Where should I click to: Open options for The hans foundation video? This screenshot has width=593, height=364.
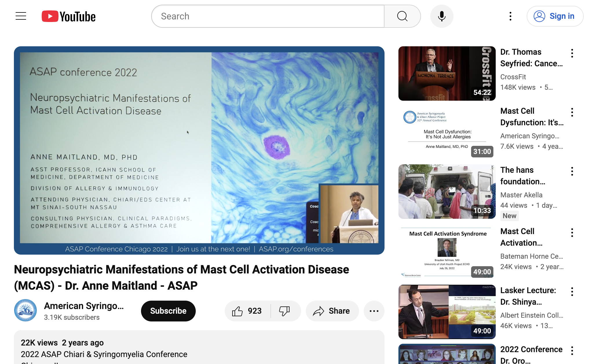(x=572, y=171)
